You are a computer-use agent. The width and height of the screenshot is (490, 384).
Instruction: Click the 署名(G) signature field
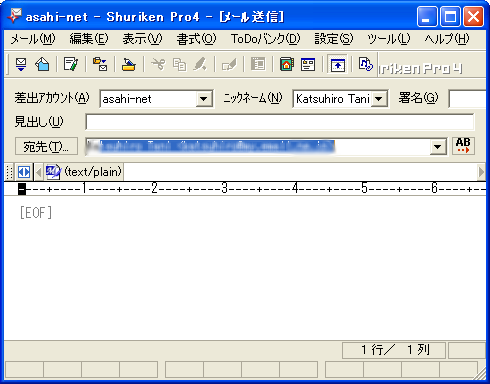[x=468, y=99]
